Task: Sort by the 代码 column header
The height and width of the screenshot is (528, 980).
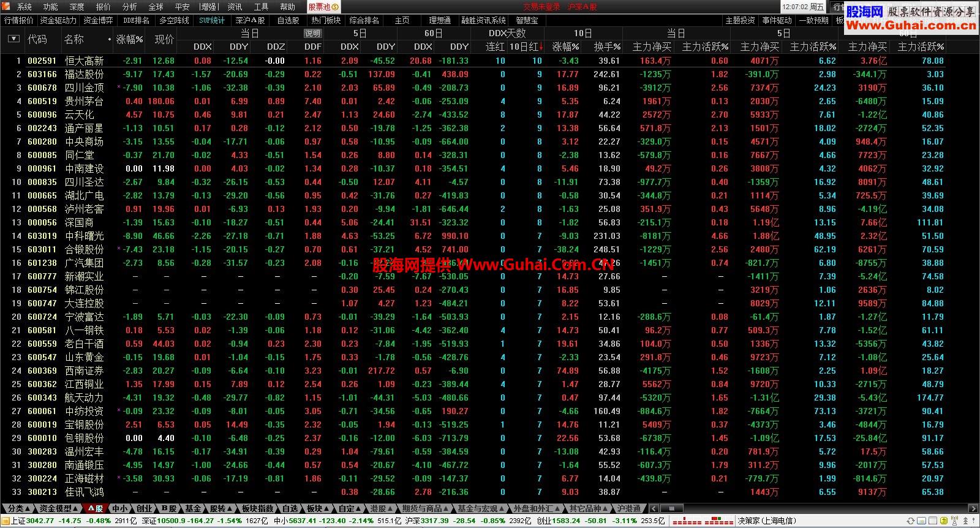Action: tap(37, 39)
